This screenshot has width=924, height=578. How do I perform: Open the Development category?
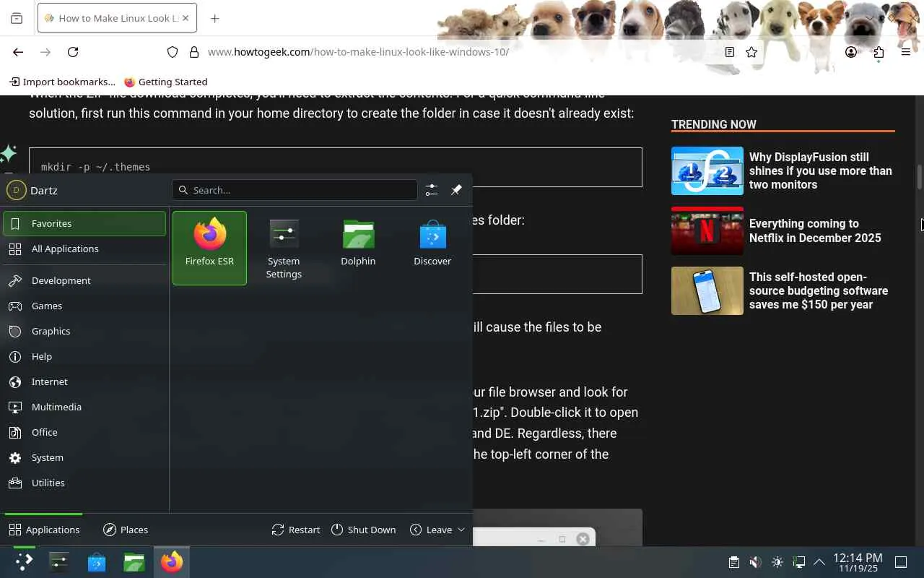click(x=84, y=280)
